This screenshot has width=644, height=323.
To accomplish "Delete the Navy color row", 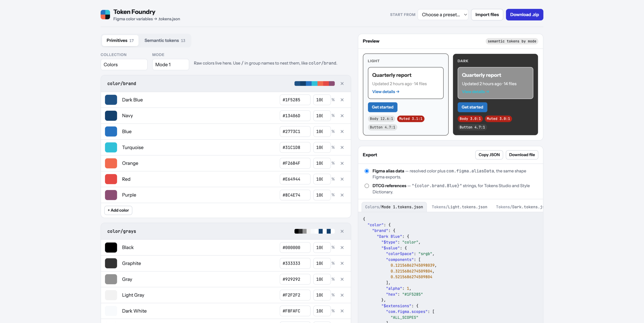I will [x=342, y=116].
